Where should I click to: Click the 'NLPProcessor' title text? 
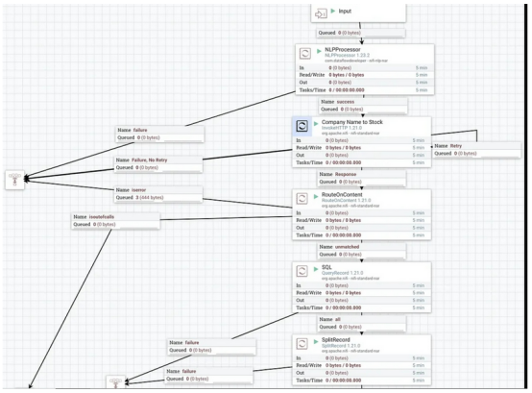click(x=342, y=50)
